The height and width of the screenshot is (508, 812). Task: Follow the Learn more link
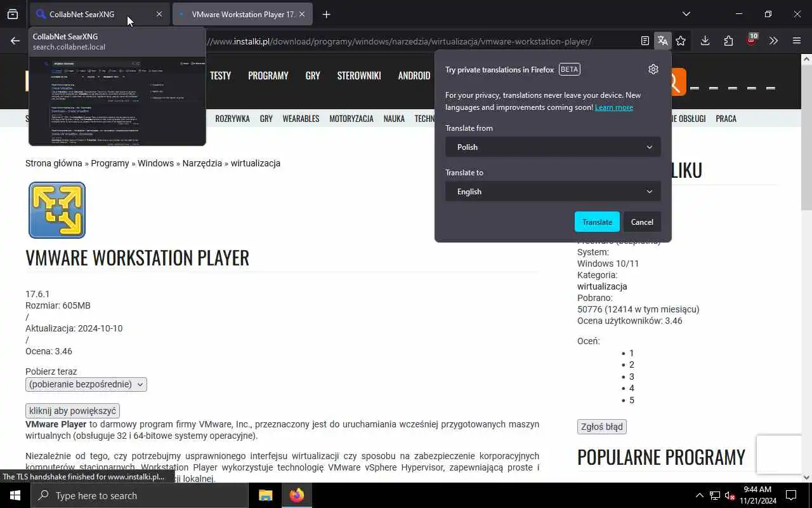tap(613, 107)
